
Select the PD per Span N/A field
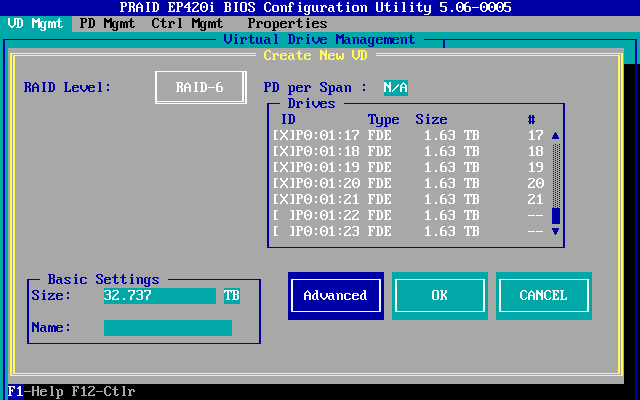pos(396,88)
